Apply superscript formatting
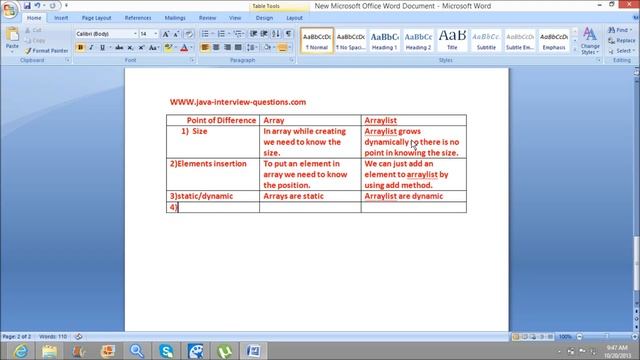The image size is (640, 360). point(141,48)
